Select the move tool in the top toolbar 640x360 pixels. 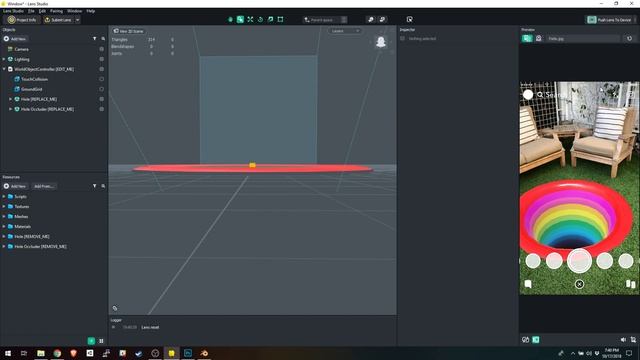pos(240,20)
